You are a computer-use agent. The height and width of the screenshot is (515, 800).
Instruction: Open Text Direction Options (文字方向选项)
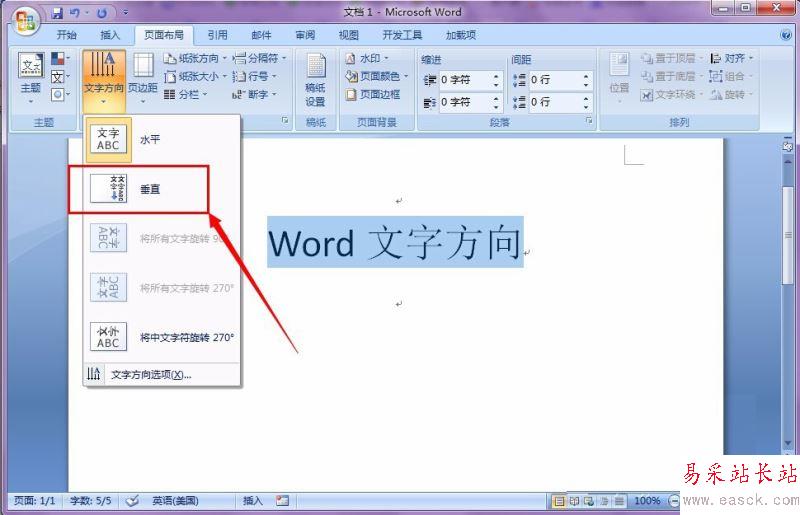pyautogui.click(x=162, y=374)
